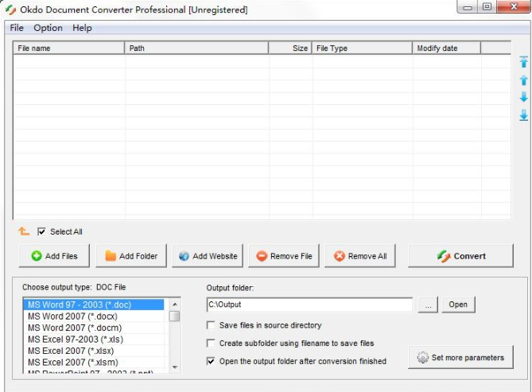
Task: Click the Open output folder button
Action: [x=458, y=305]
